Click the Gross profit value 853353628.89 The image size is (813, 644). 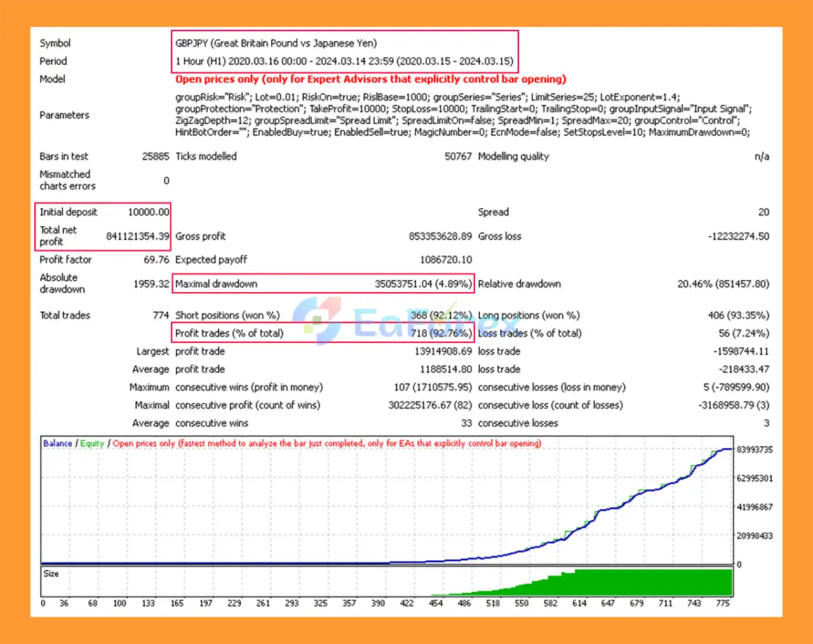point(440,236)
